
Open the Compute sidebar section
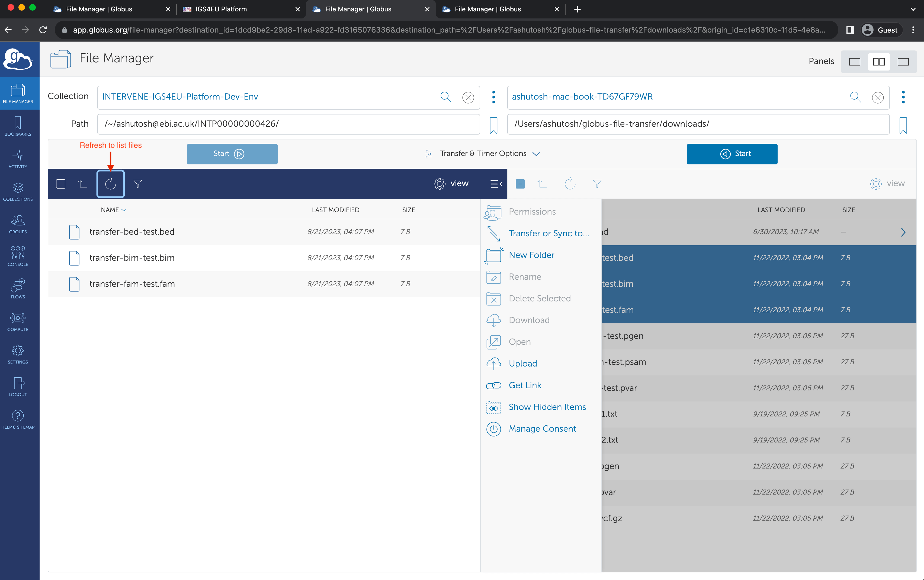coord(18,321)
